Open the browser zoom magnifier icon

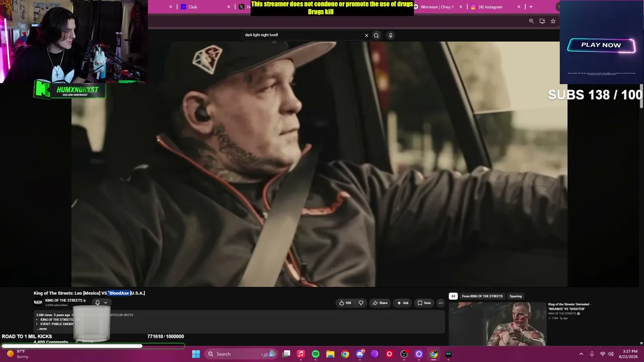(531, 21)
